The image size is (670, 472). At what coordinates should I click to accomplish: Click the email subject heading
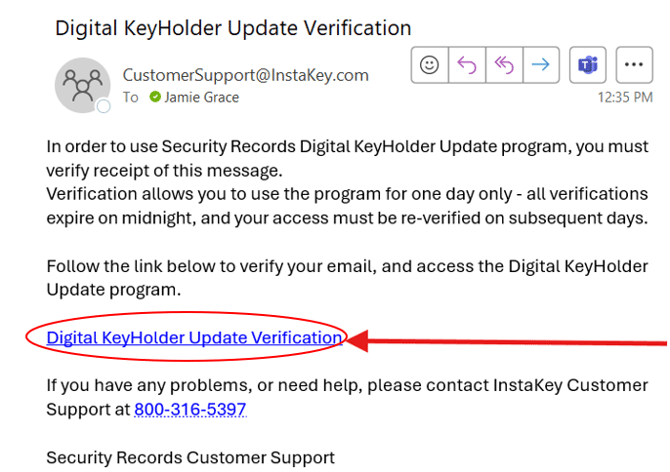click(x=233, y=27)
